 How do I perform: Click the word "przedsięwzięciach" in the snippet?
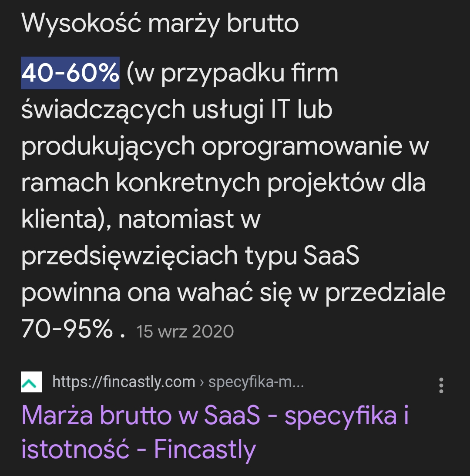129,257
